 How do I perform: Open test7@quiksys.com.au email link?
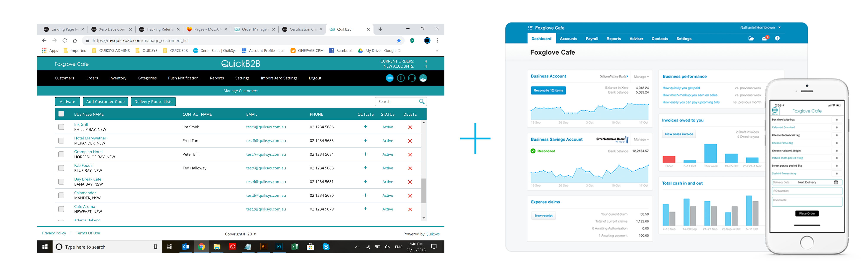tap(266, 154)
